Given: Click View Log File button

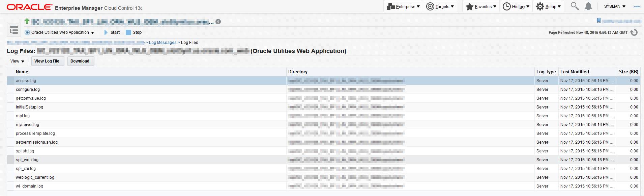Looking at the screenshot, I should [x=47, y=61].
